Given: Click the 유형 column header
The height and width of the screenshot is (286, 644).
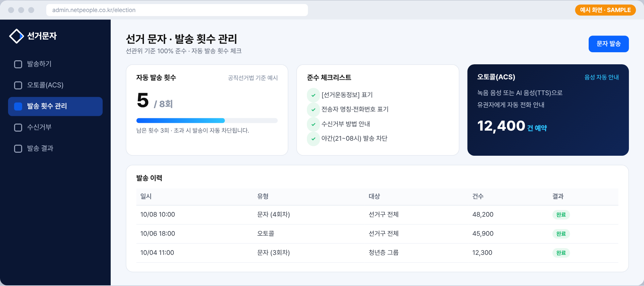Looking at the screenshot, I should (x=263, y=197).
